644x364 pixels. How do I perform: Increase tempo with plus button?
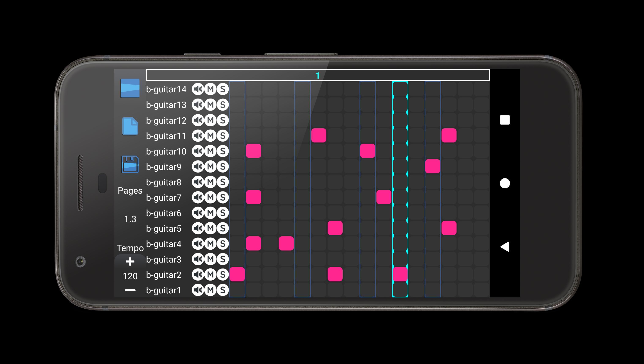pyautogui.click(x=130, y=261)
